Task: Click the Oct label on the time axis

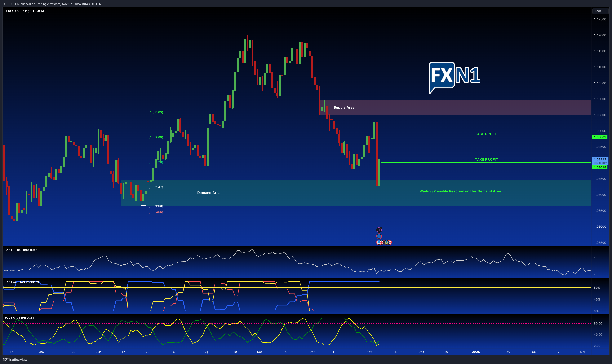Action: point(312,352)
